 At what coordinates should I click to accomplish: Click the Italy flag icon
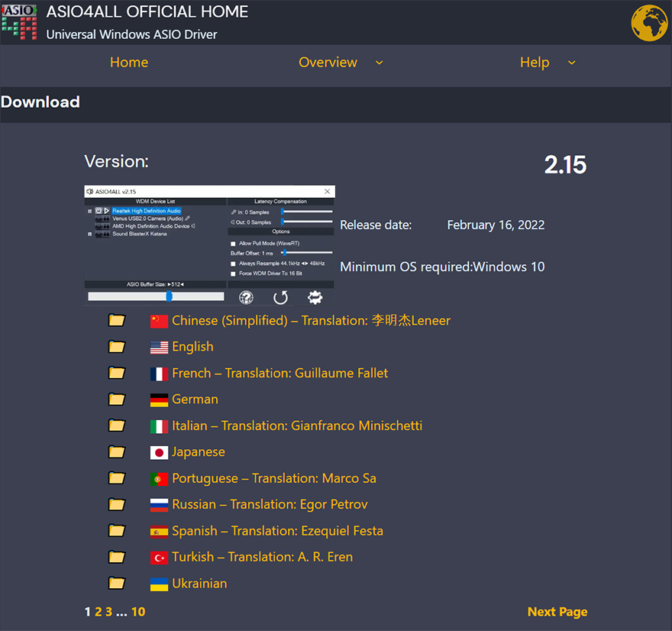159,426
